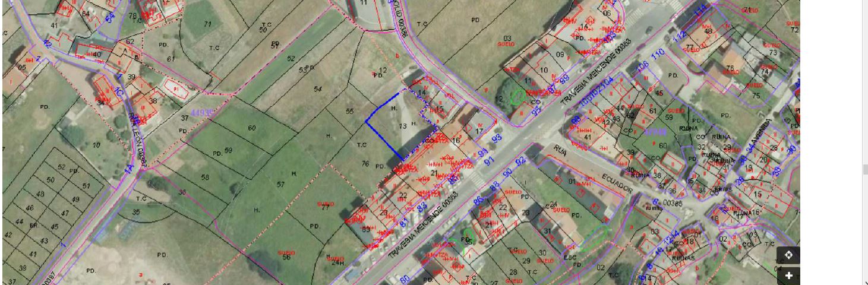This screenshot has height=285, width=868.
Task: Select parcel 58 in the left field
Action: (205, 178)
